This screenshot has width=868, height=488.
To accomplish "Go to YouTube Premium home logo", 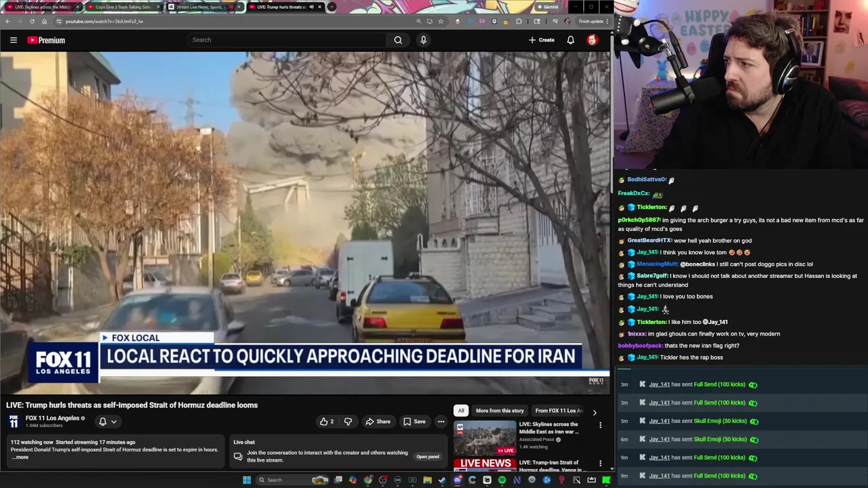I will 46,40.
